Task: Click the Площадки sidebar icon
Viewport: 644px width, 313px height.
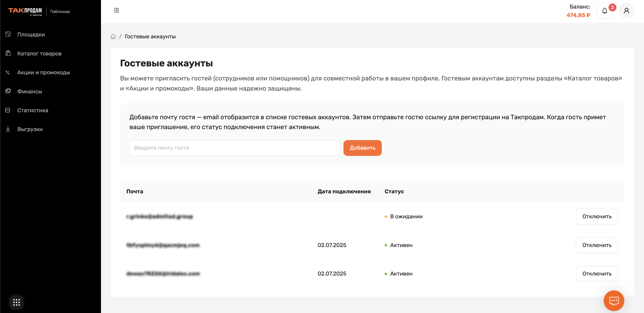Action: click(8, 34)
